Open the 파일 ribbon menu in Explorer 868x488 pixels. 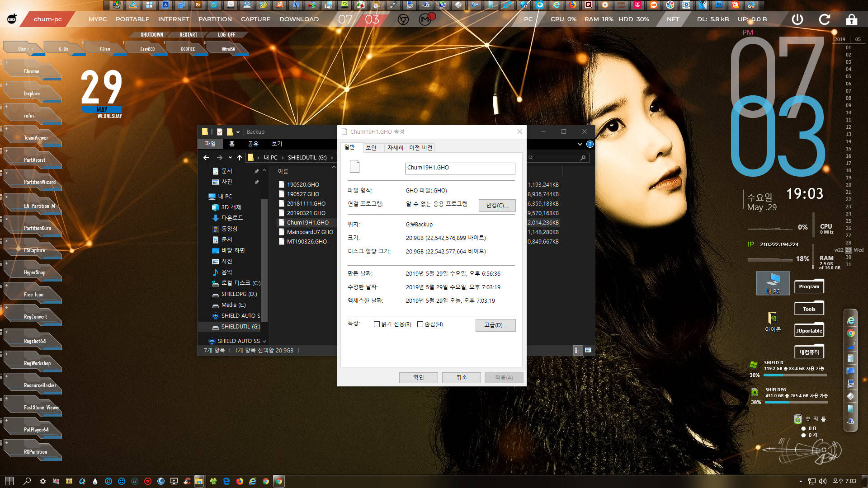(210, 144)
